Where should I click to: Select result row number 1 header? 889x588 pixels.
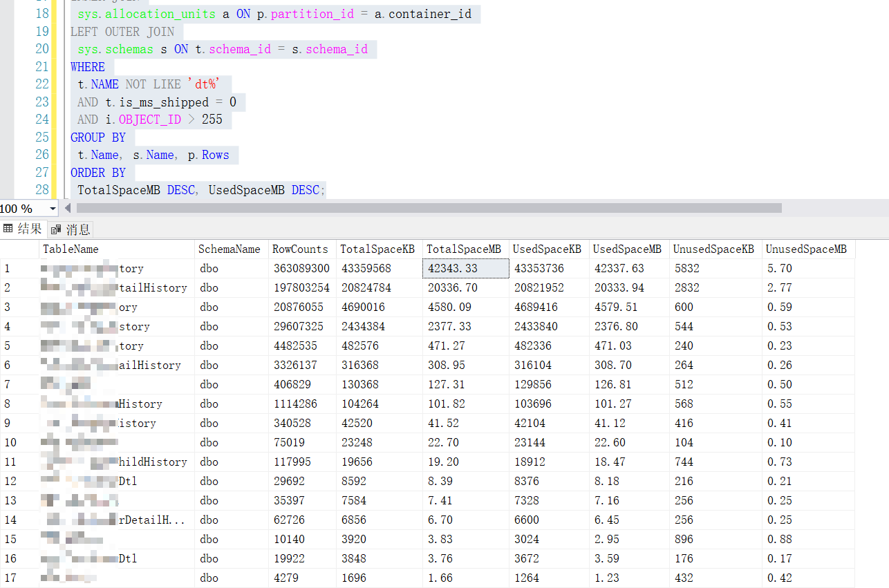pyautogui.click(x=19, y=269)
